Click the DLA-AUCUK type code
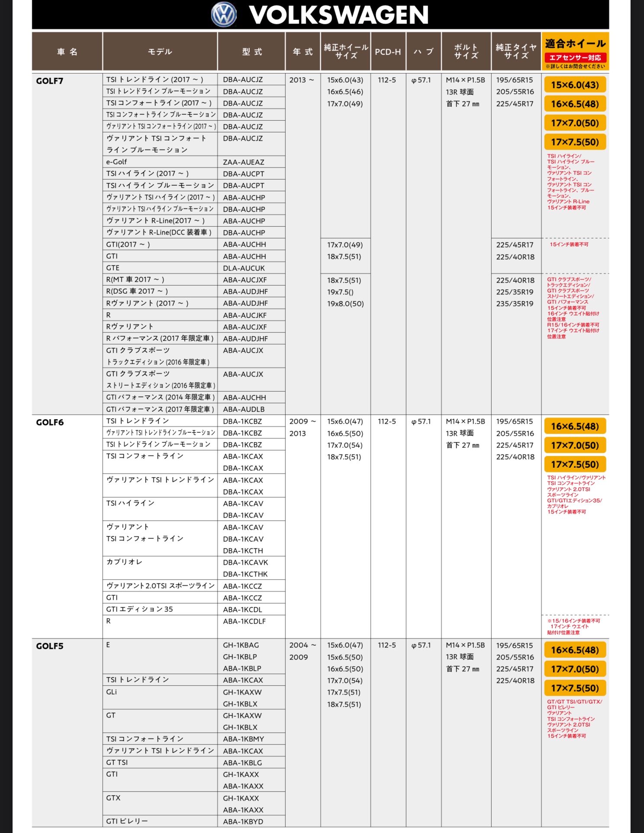This screenshot has height=833, width=644. click(x=244, y=268)
